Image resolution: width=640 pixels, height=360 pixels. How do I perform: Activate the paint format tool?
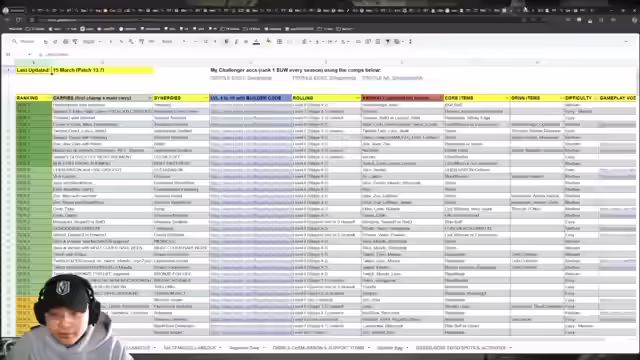coord(75,42)
